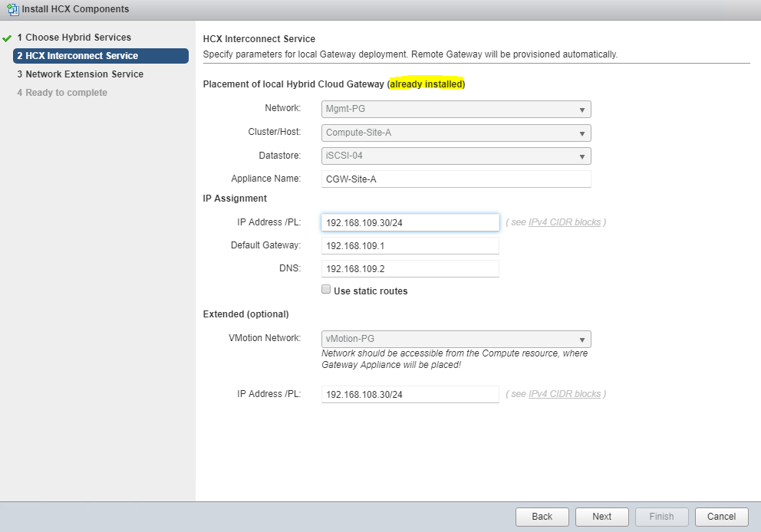Expand the VMotion Network vMotion-PG dropdown

[456, 339]
